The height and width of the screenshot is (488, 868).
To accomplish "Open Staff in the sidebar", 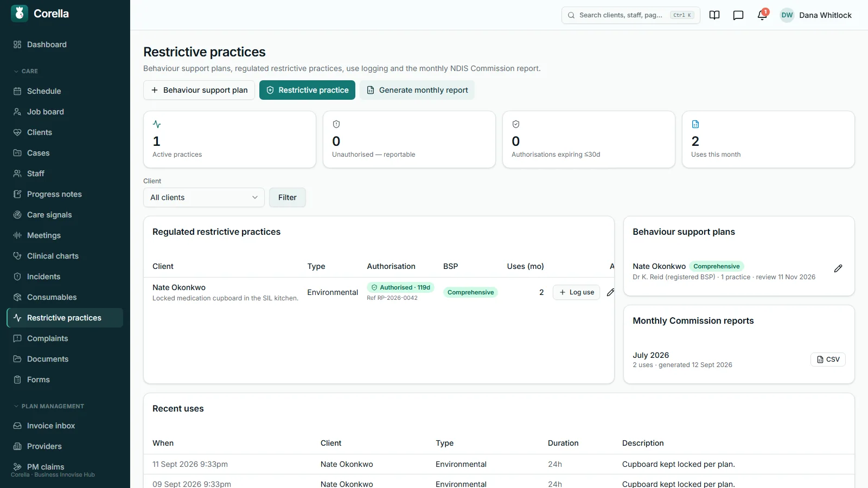I will 65,174.
